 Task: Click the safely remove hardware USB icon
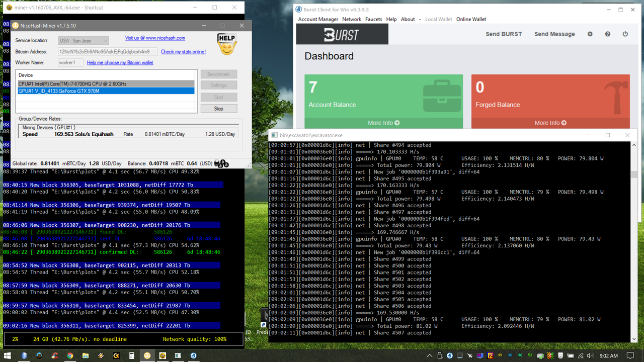click(x=440, y=355)
